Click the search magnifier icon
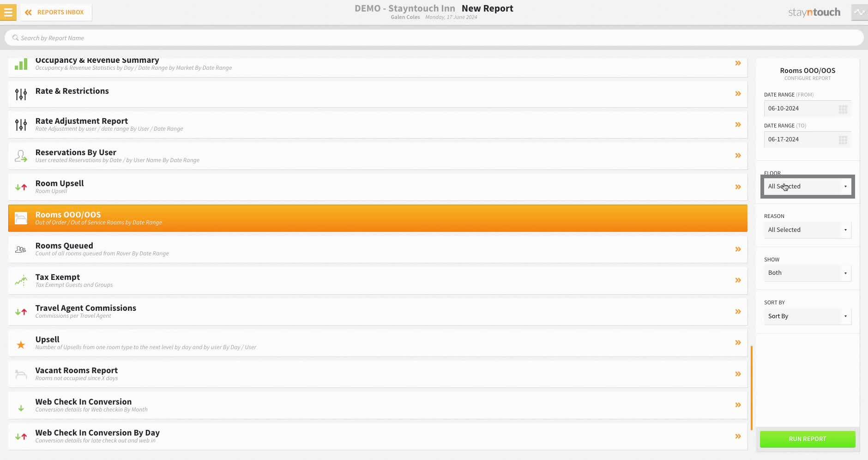The image size is (868, 460). (15, 38)
